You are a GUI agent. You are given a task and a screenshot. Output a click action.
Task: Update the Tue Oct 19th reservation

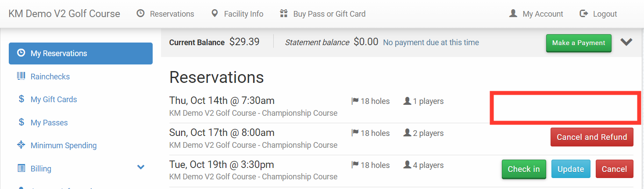pos(570,169)
